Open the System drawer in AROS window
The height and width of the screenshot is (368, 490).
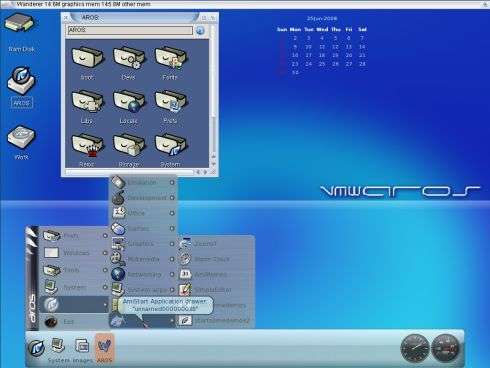coord(170,146)
